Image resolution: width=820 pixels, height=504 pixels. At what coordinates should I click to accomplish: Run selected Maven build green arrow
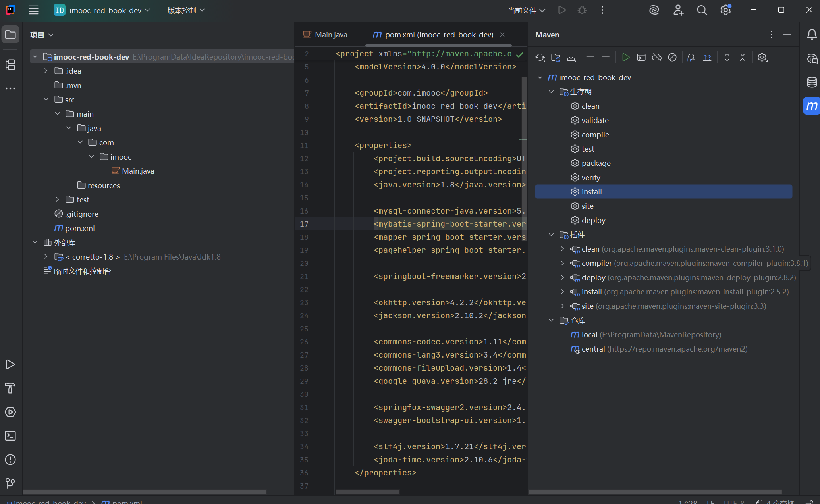625,58
